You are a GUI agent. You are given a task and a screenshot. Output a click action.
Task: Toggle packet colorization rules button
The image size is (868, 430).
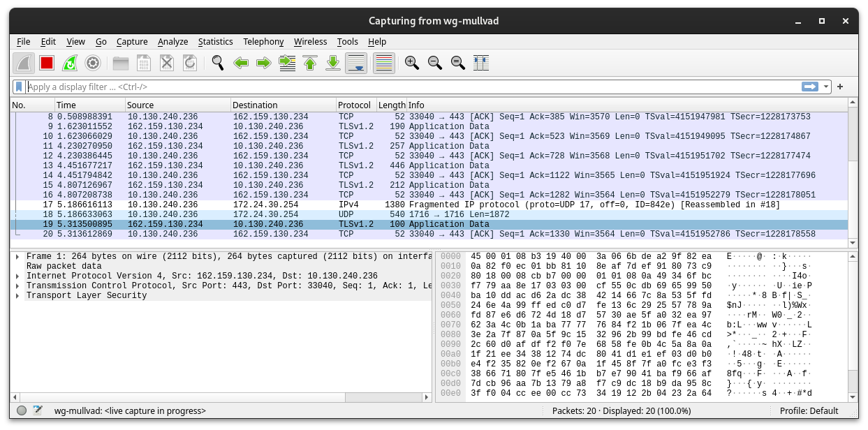pos(384,64)
